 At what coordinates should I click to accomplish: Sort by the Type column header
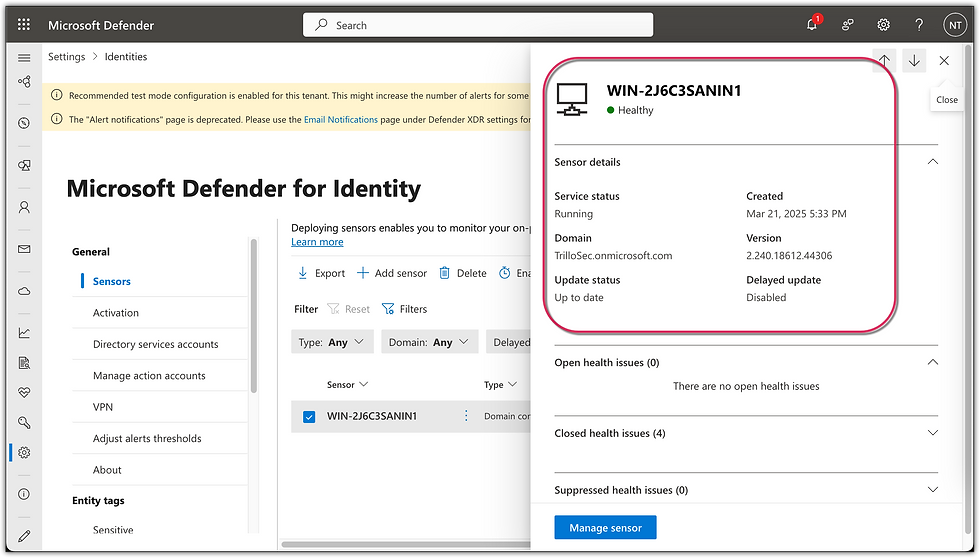coord(500,385)
